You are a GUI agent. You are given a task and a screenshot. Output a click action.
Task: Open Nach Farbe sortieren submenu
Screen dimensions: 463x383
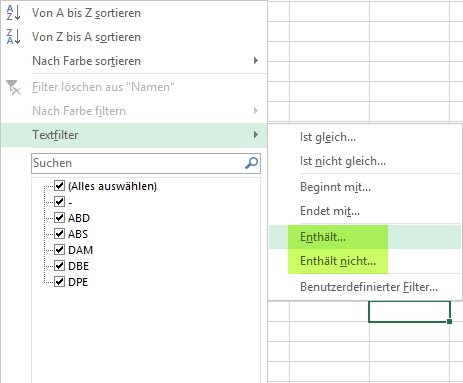coord(134,61)
